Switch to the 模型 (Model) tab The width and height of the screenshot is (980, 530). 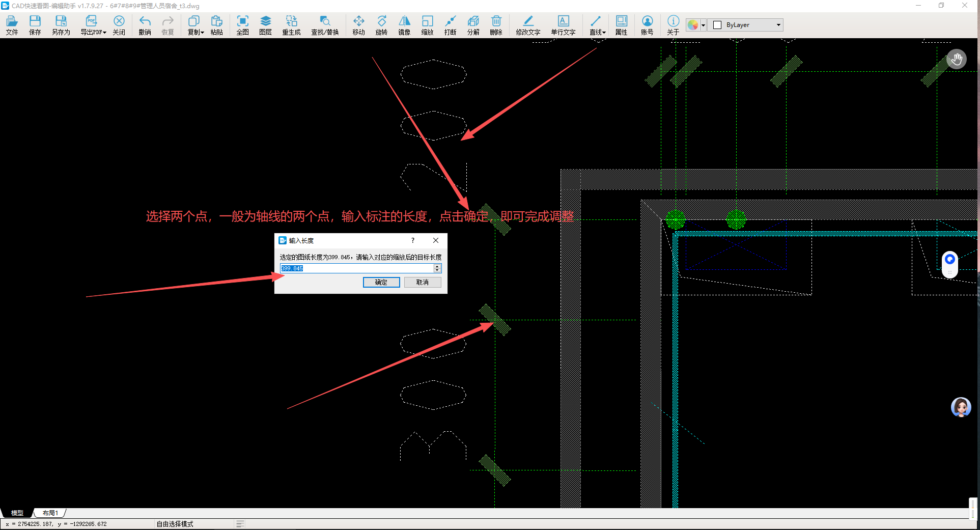click(17, 513)
